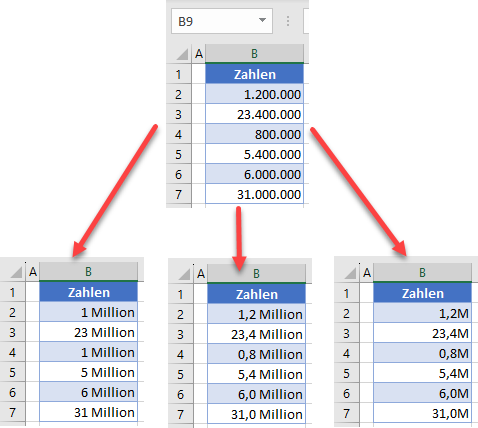Select the Zahlen header cell above 1.200.000
This screenshot has height=428, width=478.
pos(254,74)
